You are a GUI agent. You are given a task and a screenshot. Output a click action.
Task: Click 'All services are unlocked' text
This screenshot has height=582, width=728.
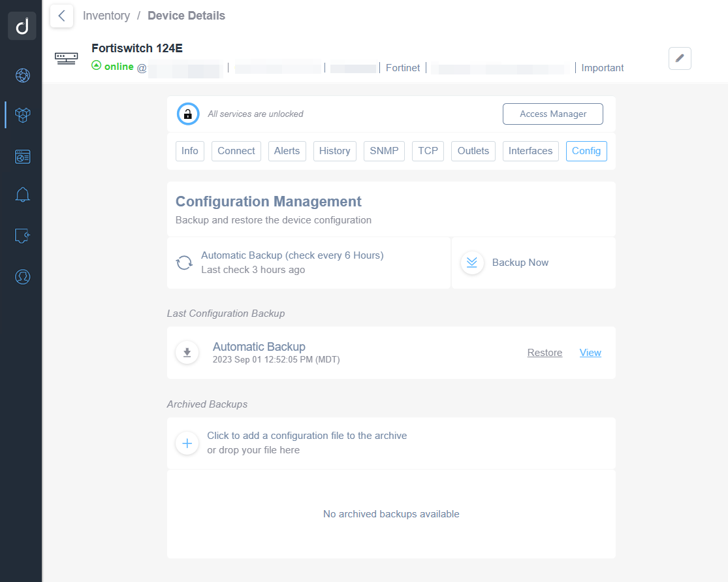coord(255,114)
